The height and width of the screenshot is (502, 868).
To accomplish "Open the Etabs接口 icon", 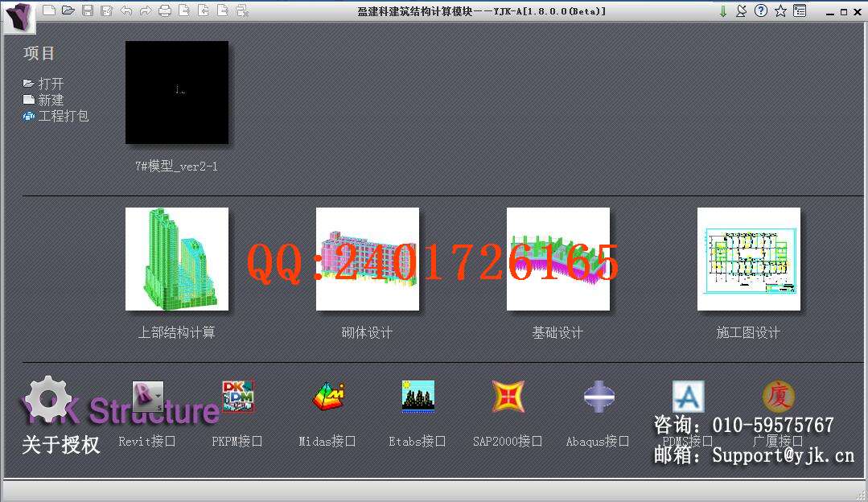I will 418,397.
